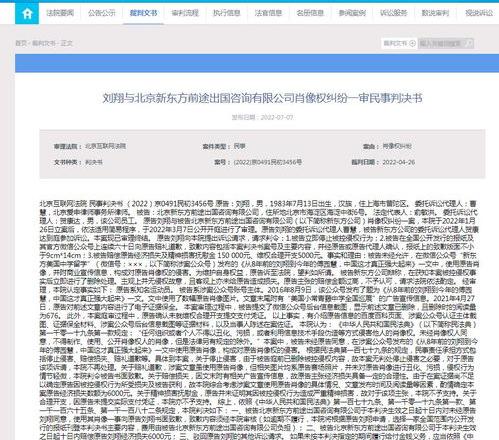This screenshot has height=440, width=499.
Task: Open the 参阅案例 menu item
Action: tap(352, 13)
